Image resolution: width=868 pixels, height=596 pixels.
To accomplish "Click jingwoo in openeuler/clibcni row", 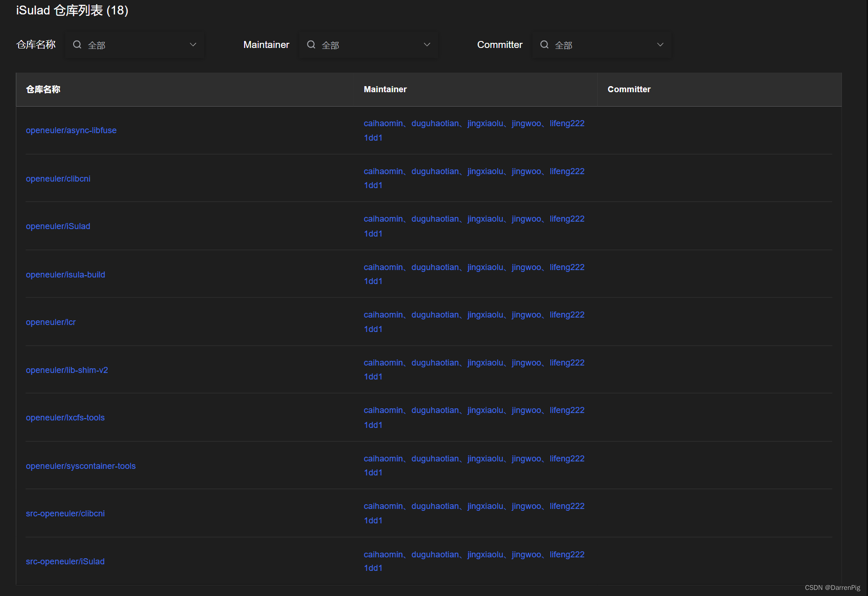I will click(x=526, y=171).
